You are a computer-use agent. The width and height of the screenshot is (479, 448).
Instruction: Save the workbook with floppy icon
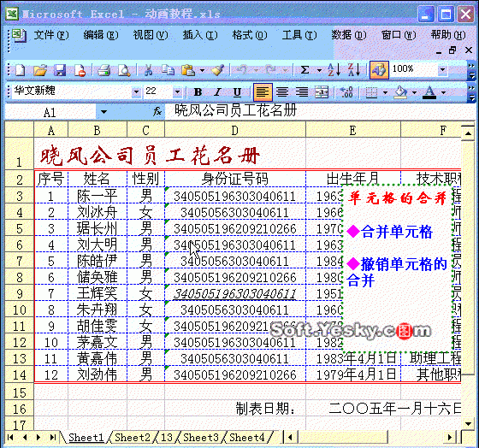[60, 70]
